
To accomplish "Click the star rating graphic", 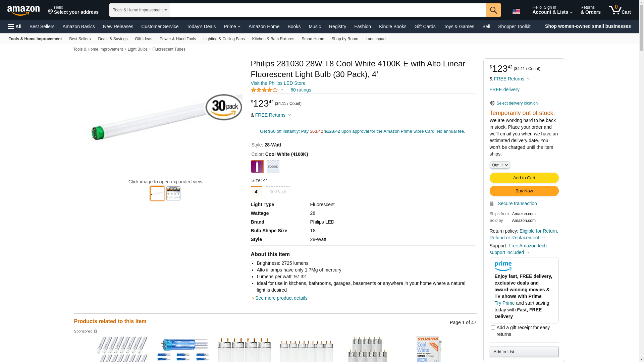I will (264, 90).
